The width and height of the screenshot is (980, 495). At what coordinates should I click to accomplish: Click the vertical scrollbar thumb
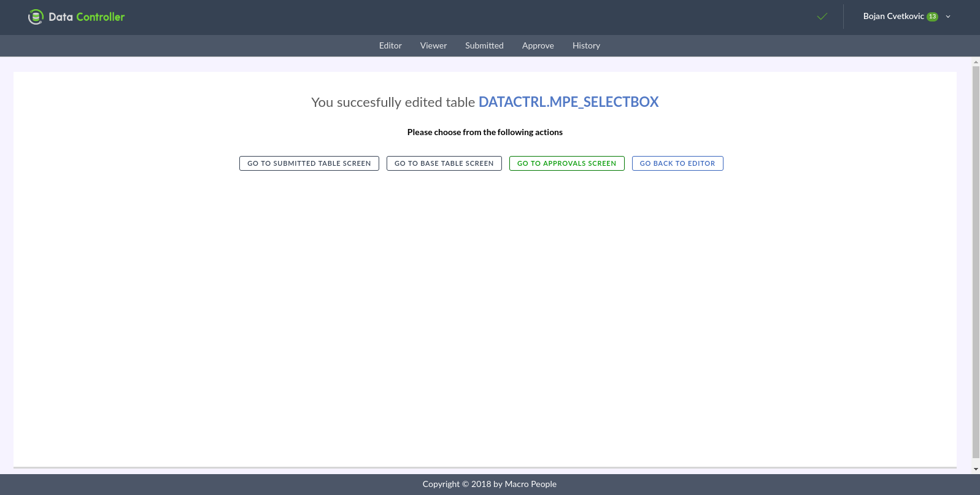(x=976, y=258)
